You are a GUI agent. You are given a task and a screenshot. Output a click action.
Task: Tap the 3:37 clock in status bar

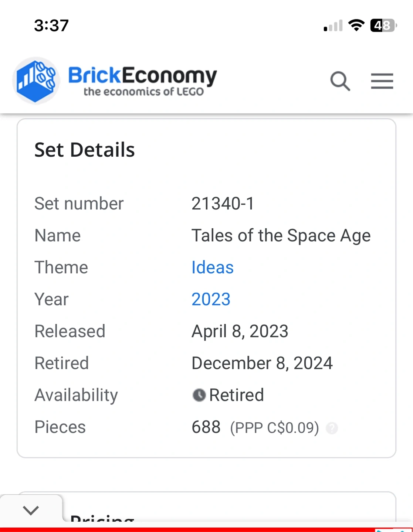tap(51, 25)
